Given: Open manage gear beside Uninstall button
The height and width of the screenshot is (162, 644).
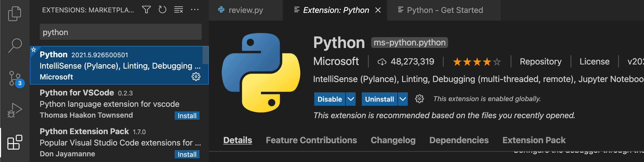Looking at the screenshot, I should click(419, 99).
